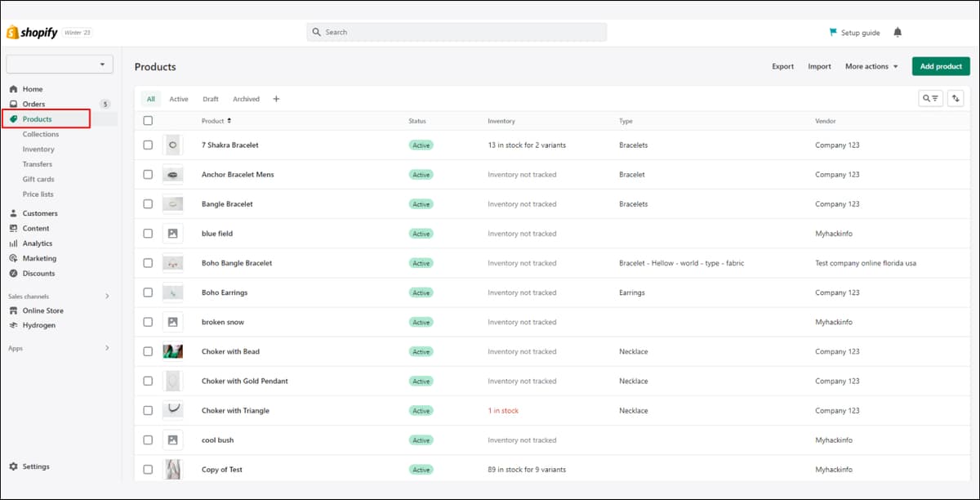
Task: Open search and filter icon button
Action: [931, 98]
